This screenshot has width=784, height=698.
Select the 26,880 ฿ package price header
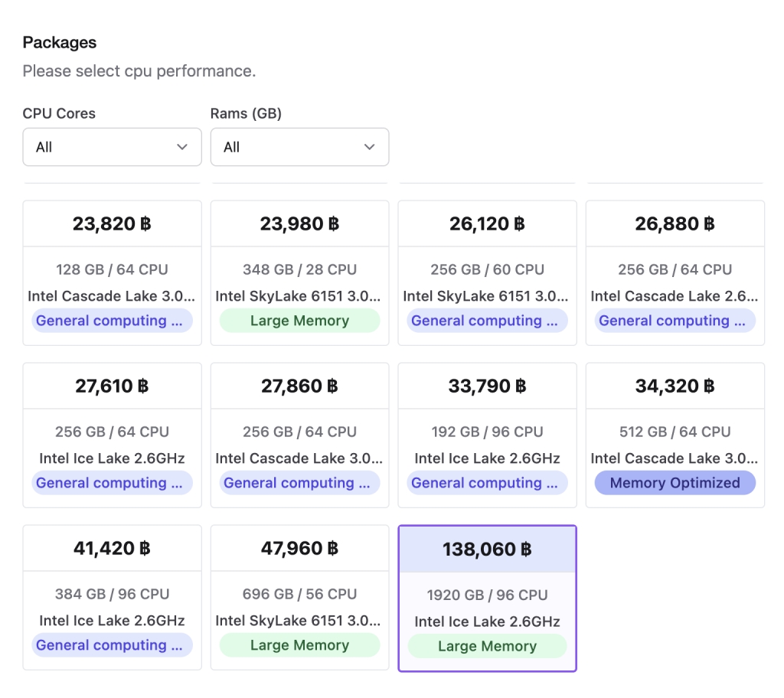[x=675, y=224]
